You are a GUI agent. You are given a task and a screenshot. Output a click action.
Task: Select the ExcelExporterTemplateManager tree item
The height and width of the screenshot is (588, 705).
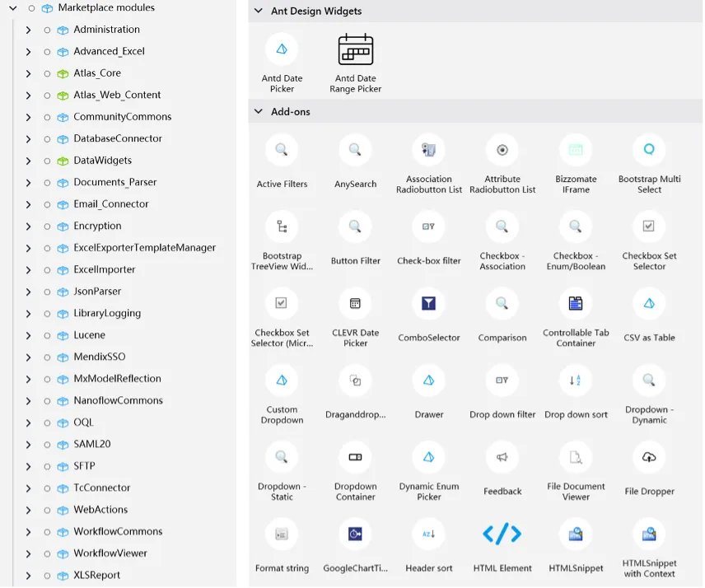(145, 248)
